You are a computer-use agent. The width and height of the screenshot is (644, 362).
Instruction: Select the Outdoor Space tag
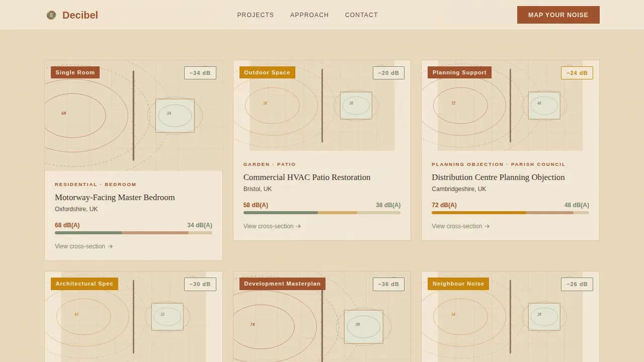pyautogui.click(x=267, y=72)
